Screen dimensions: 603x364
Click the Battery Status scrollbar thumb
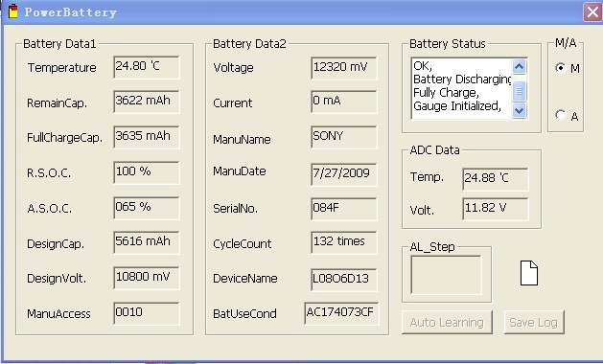point(519,91)
